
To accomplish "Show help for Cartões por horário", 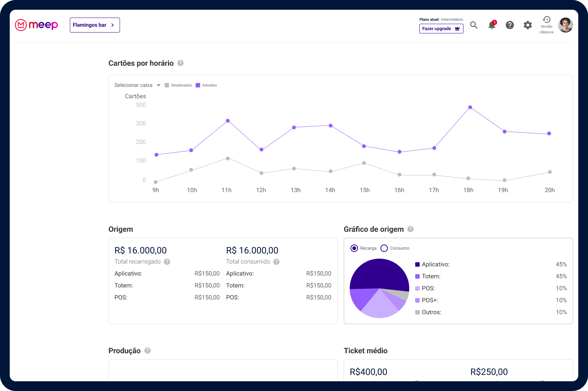I will [x=180, y=63].
